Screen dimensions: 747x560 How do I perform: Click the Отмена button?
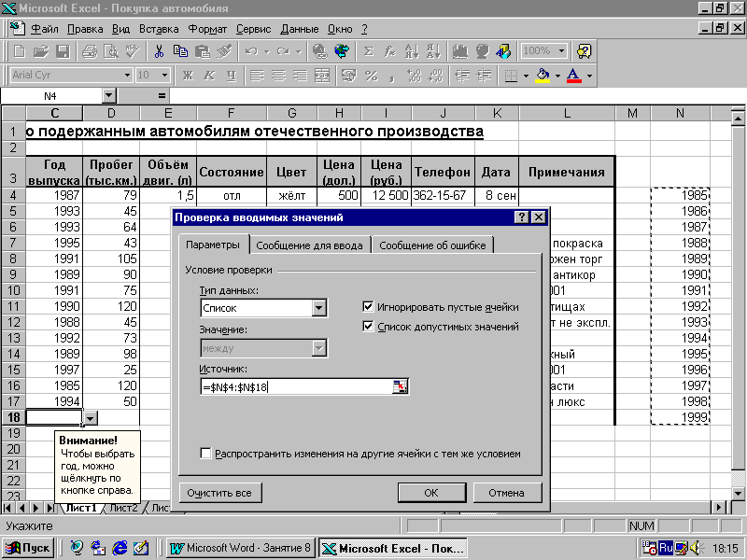507,493
